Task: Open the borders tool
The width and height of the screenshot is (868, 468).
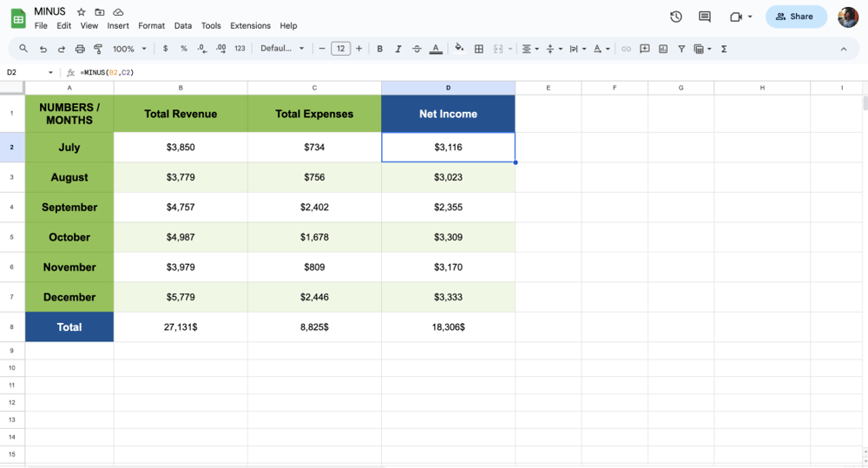Action: (478, 49)
